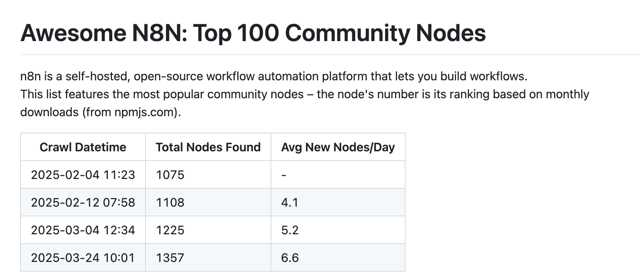Select the 2025-03-24 10:01 datetime cell
The image size is (644, 278).
83,258
